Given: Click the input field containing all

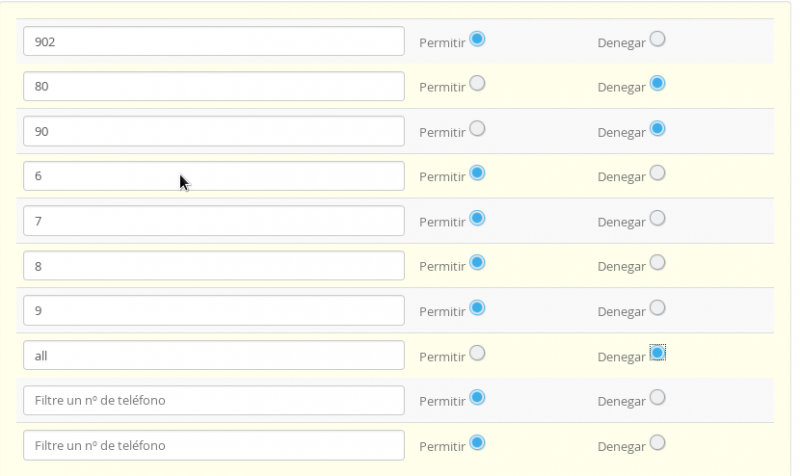Looking at the screenshot, I should 213,355.
